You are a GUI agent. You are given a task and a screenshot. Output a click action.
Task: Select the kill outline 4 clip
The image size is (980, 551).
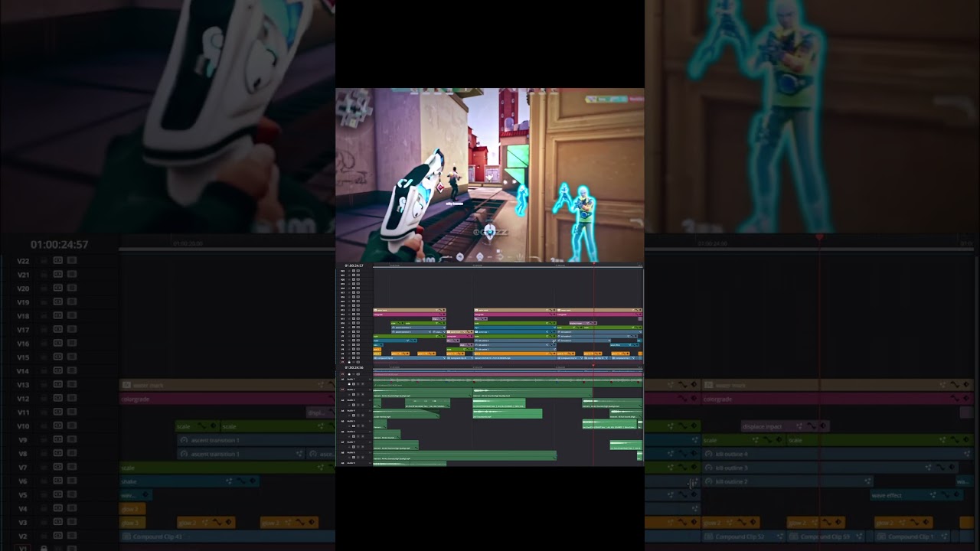point(837,454)
